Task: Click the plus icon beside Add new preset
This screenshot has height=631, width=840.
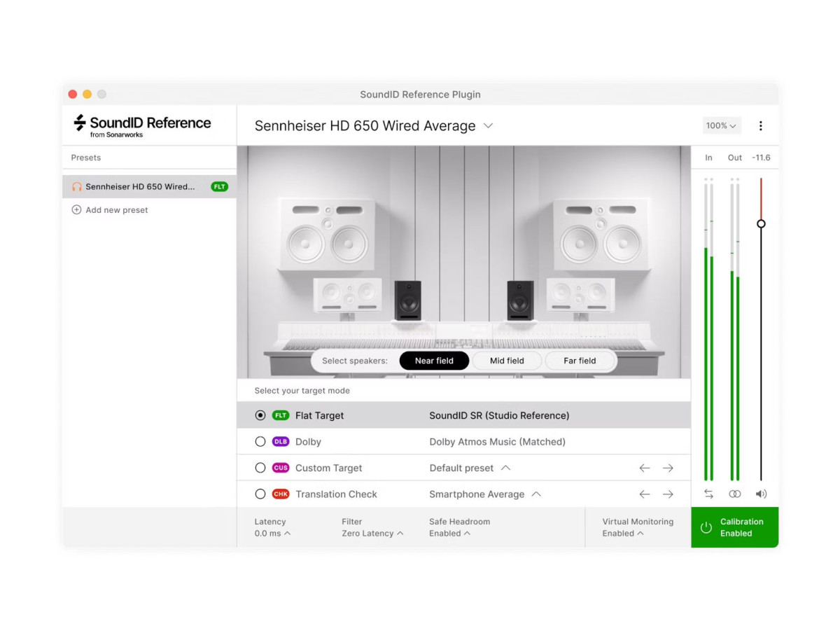Action: pos(76,209)
